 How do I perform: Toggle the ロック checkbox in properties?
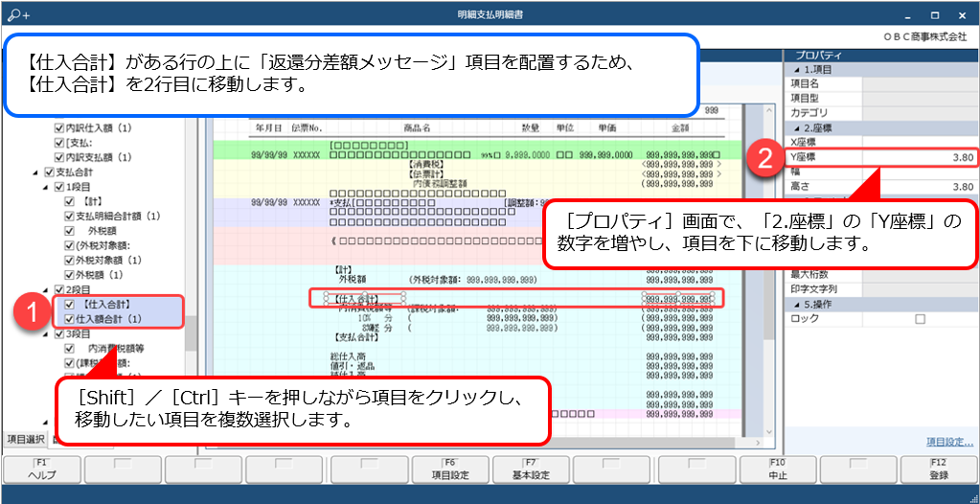click(920, 319)
